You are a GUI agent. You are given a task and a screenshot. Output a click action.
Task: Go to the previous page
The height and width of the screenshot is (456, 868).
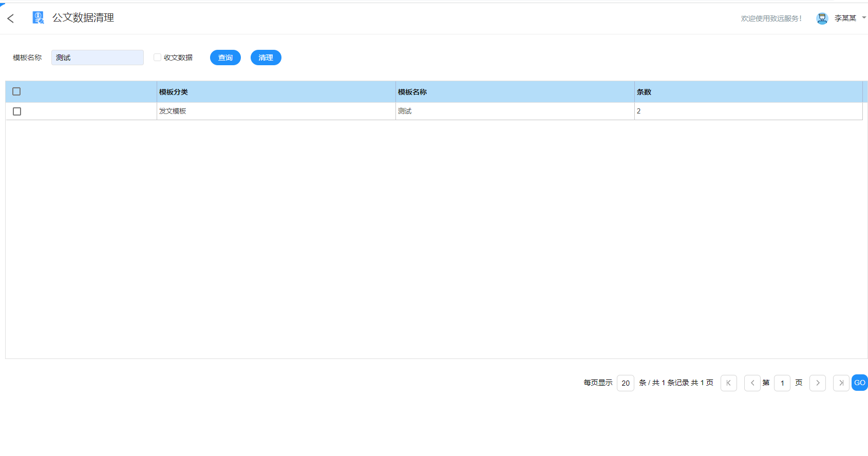(x=752, y=383)
